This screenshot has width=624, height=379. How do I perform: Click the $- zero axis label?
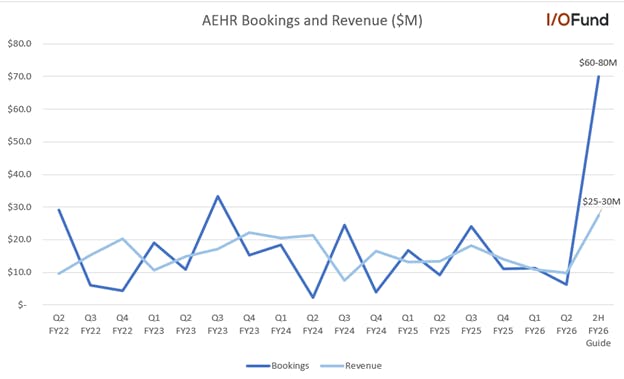click(x=22, y=305)
